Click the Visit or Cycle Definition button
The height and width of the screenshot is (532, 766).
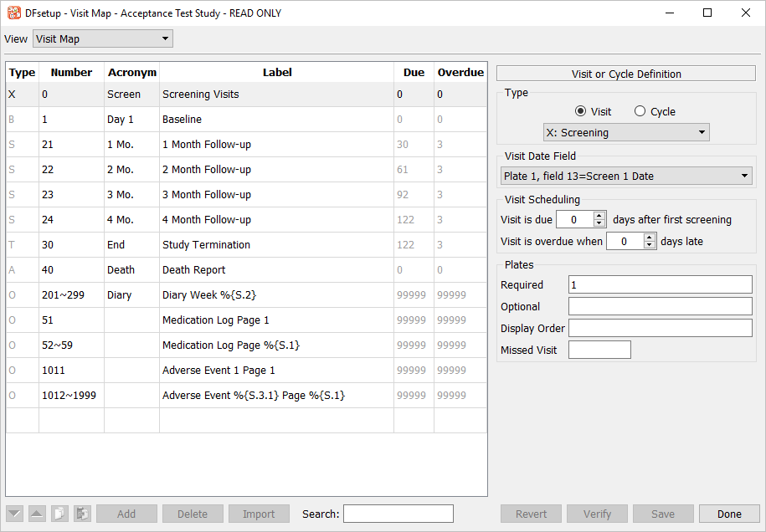tap(626, 74)
